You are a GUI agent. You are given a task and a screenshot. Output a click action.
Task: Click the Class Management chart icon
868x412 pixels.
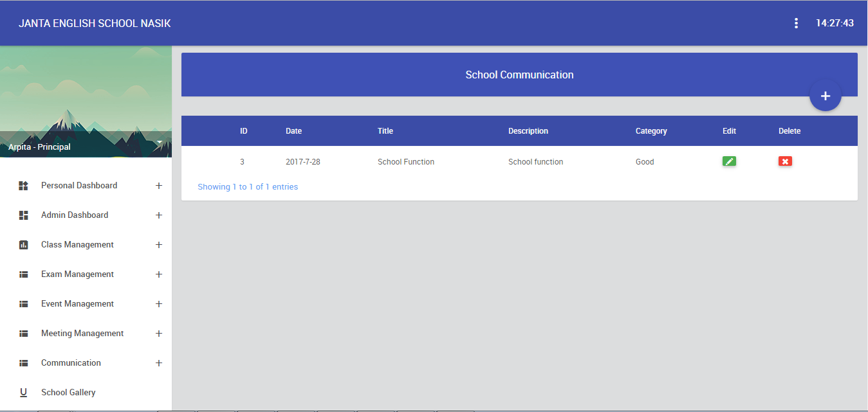[24, 245]
